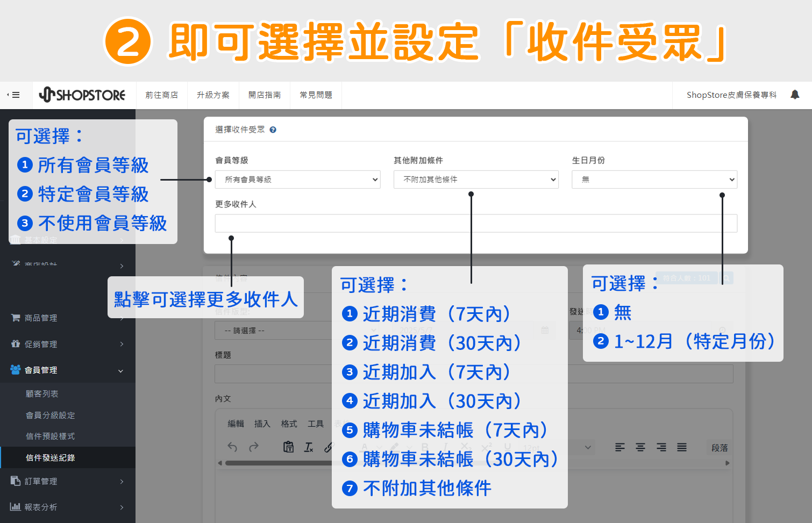Screen dimensions: 812x523
Task: Click the paste clipboard icon in editor
Action: (x=289, y=447)
